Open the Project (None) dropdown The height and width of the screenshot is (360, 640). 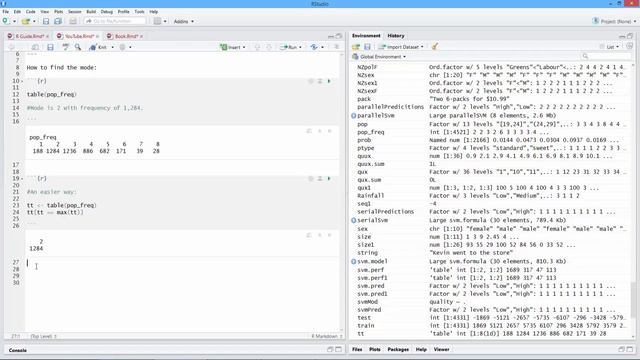pyautogui.click(x=614, y=21)
